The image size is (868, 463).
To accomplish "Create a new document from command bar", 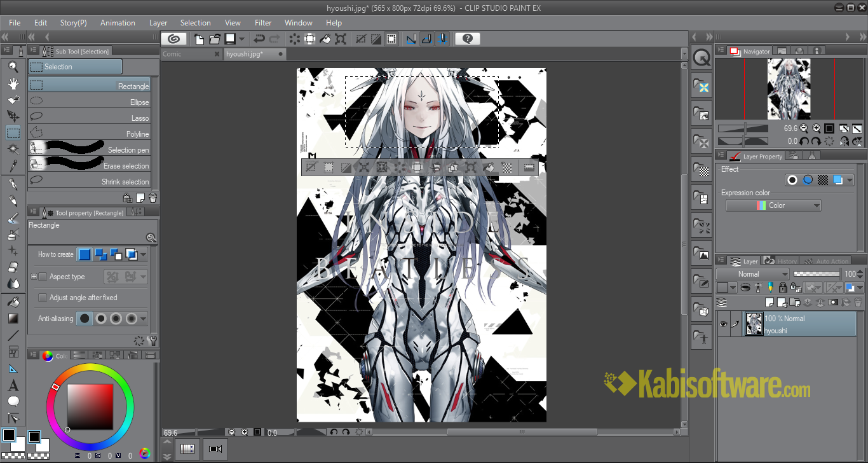I will pyautogui.click(x=199, y=39).
